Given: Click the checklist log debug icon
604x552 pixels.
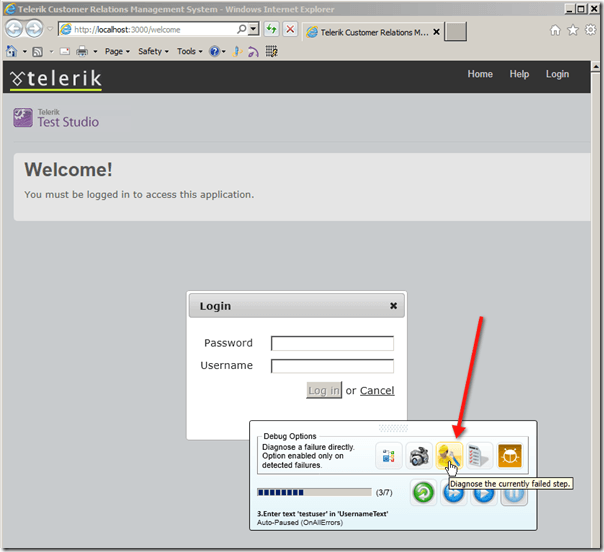Looking at the screenshot, I should (479, 456).
